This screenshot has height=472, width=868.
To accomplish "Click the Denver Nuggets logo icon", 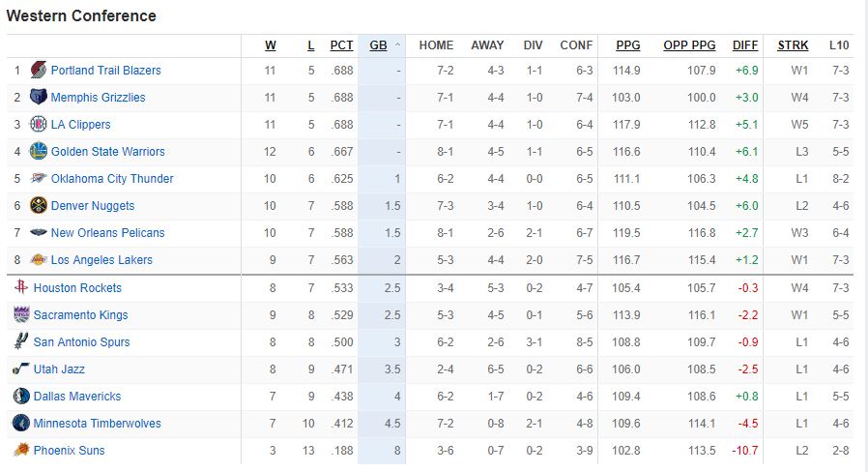I will click(39, 206).
